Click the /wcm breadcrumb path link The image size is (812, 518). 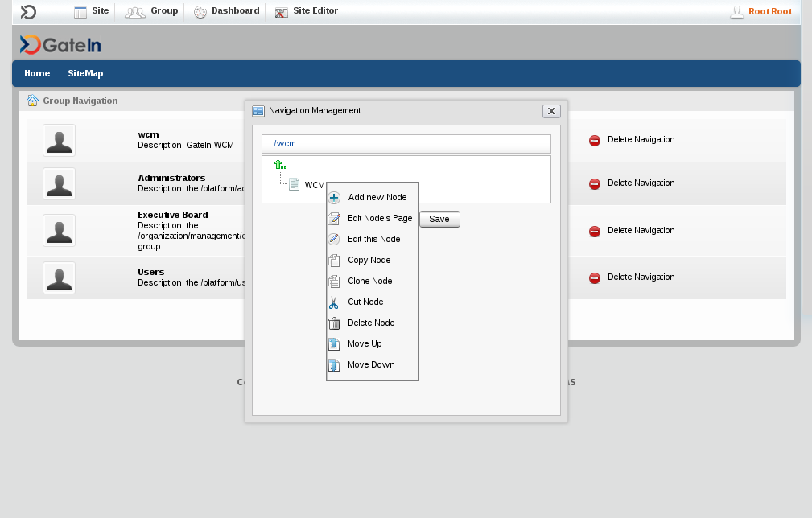click(285, 143)
